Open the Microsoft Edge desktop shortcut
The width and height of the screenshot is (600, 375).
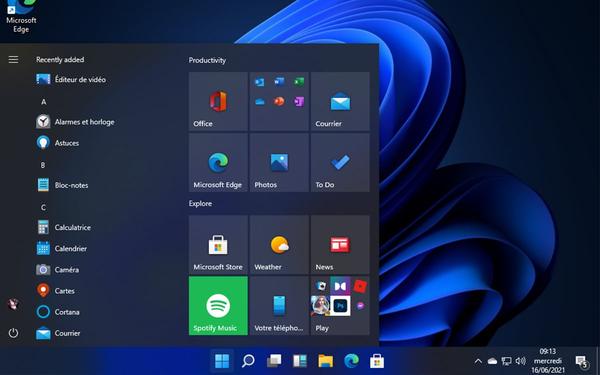click(x=21, y=17)
